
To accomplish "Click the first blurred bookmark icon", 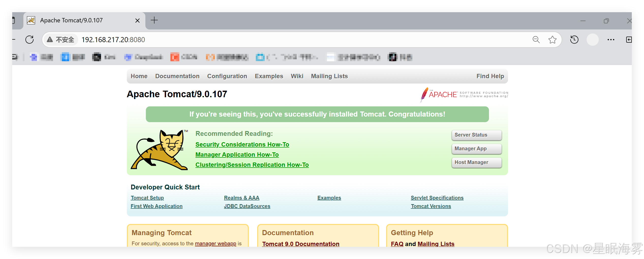I will click(x=33, y=57).
